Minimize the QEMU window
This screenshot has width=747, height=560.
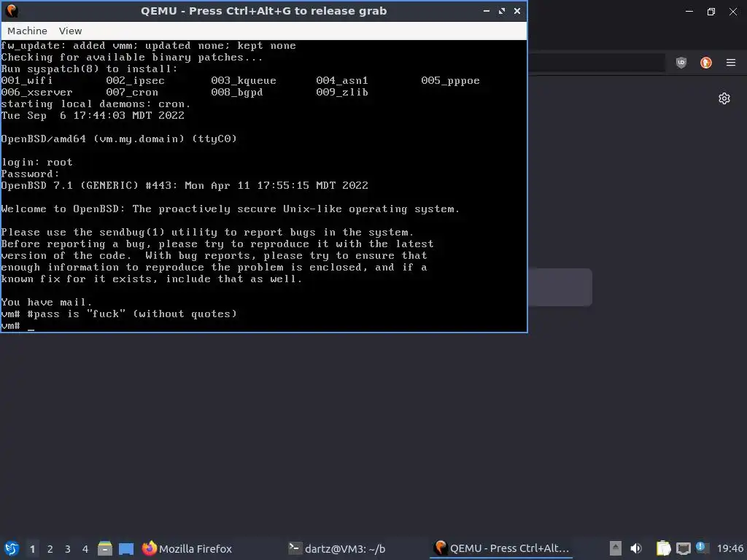point(486,11)
